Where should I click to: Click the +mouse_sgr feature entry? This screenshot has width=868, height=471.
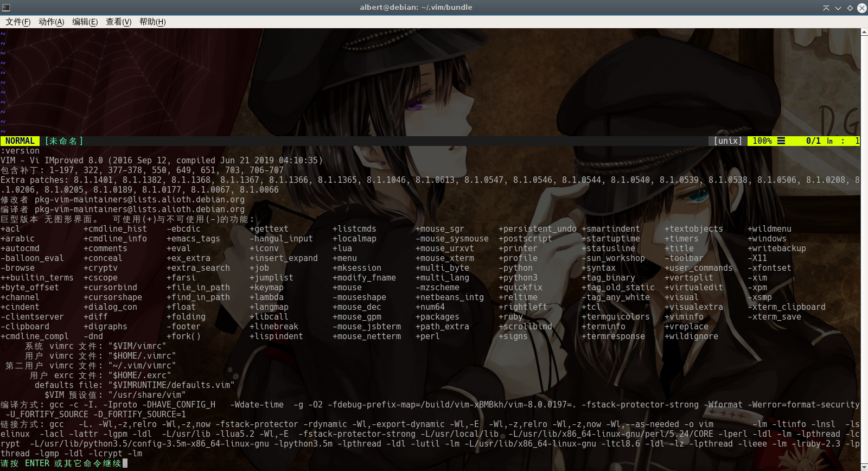pos(440,229)
